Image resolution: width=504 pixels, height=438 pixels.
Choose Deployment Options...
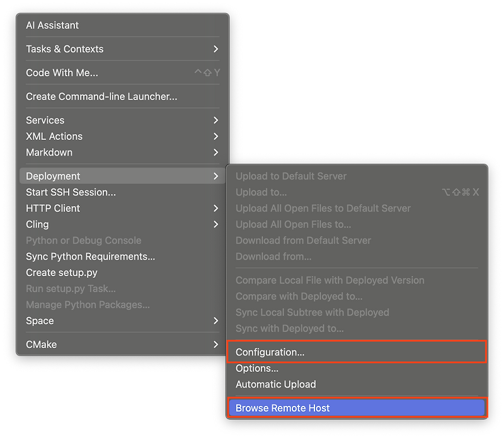coord(257,368)
